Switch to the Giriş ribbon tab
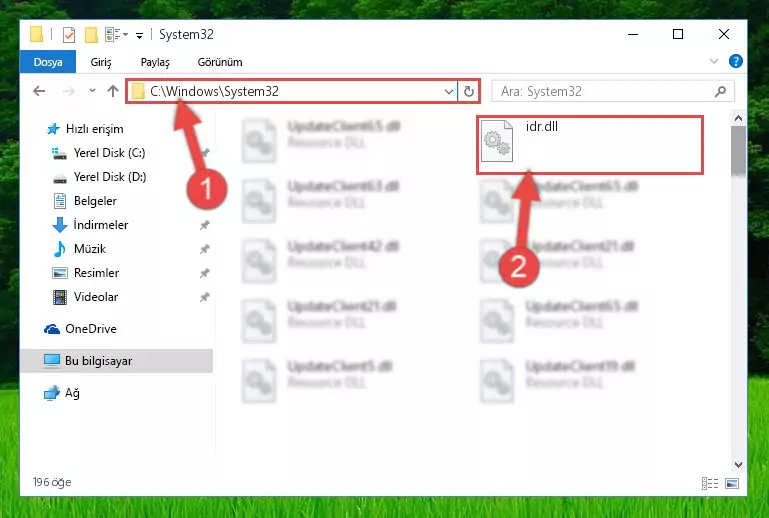This screenshot has height=518, width=769. point(101,62)
